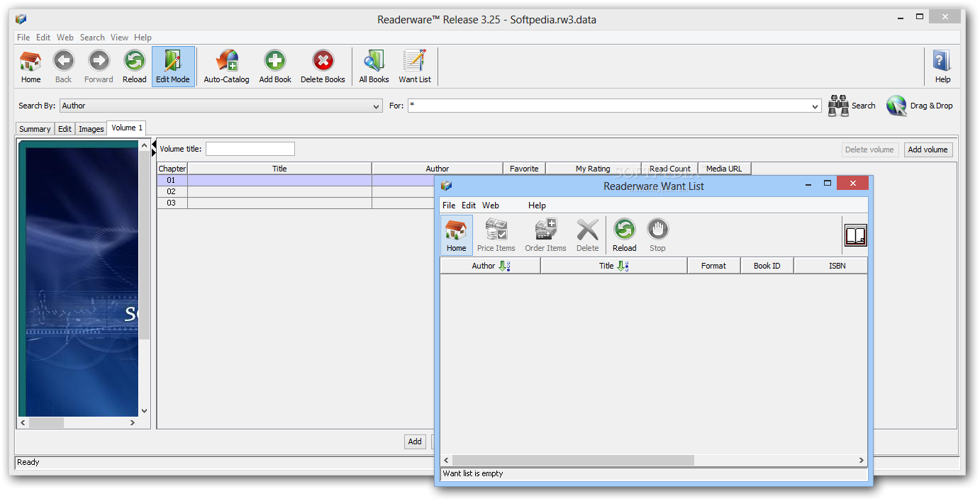Click cover image horizontal scrollbar right arrow
The width and height of the screenshot is (980, 501).
133,422
